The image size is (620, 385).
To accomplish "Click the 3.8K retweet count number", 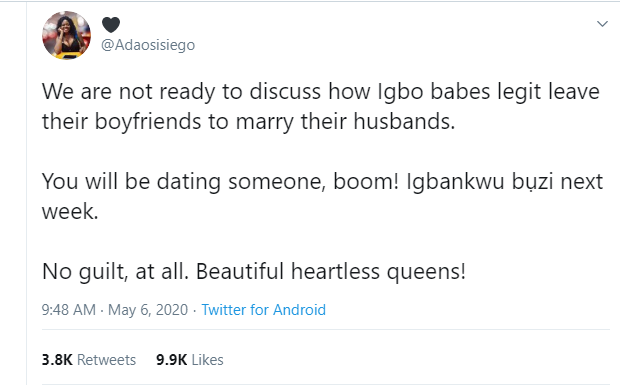I will [x=57, y=360].
